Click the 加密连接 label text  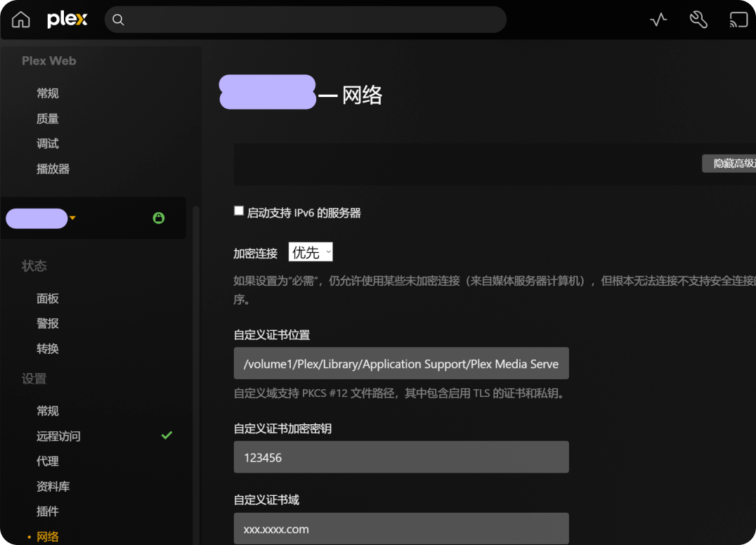point(256,254)
